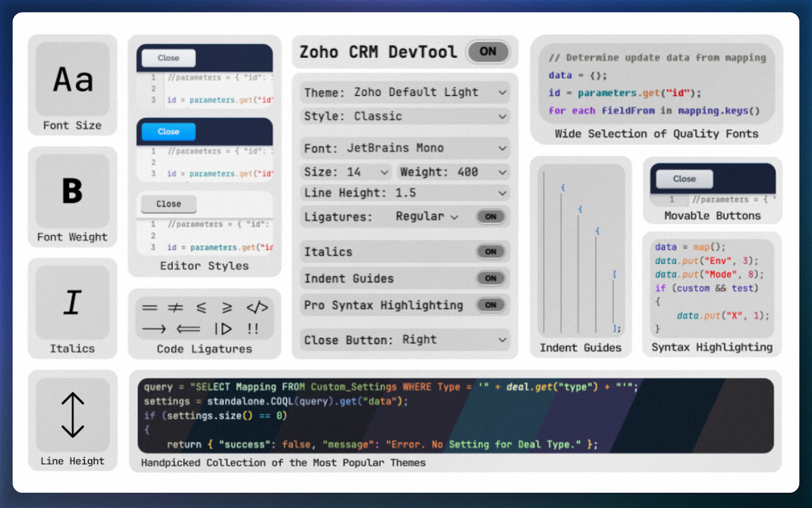The height and width of the screenshot is (508, 812).
Task: Toggle the Zoho CRM DevTool ON switch
Action: (x=488, y=52)
